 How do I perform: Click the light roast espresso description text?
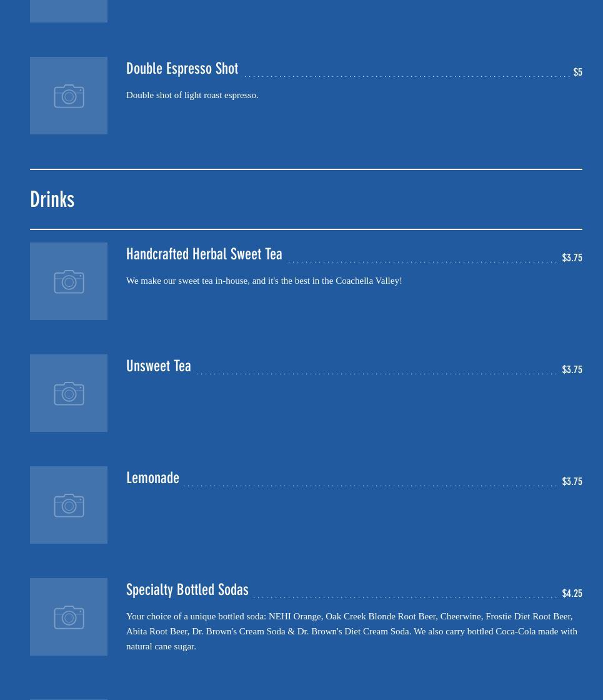click(192, 95)
